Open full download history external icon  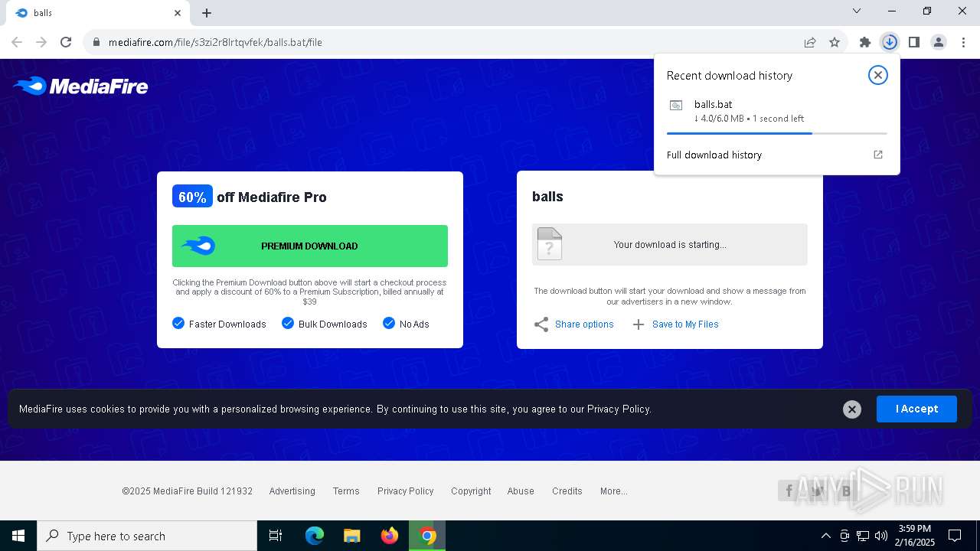point(878,155)
